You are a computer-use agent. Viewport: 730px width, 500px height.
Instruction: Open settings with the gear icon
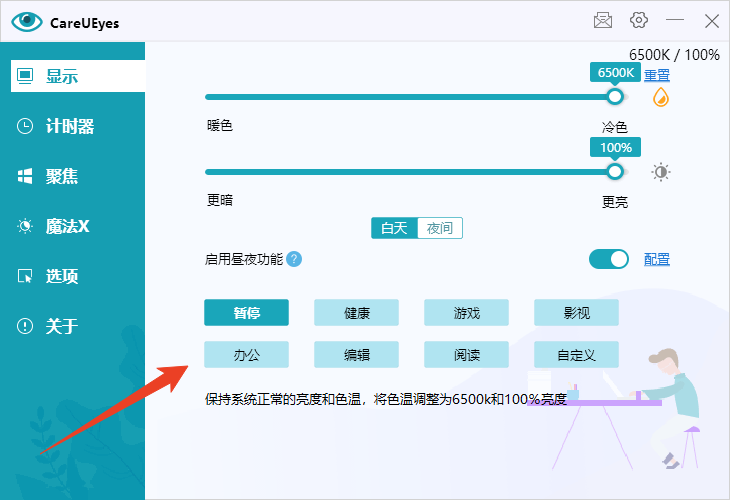[639, 20]
